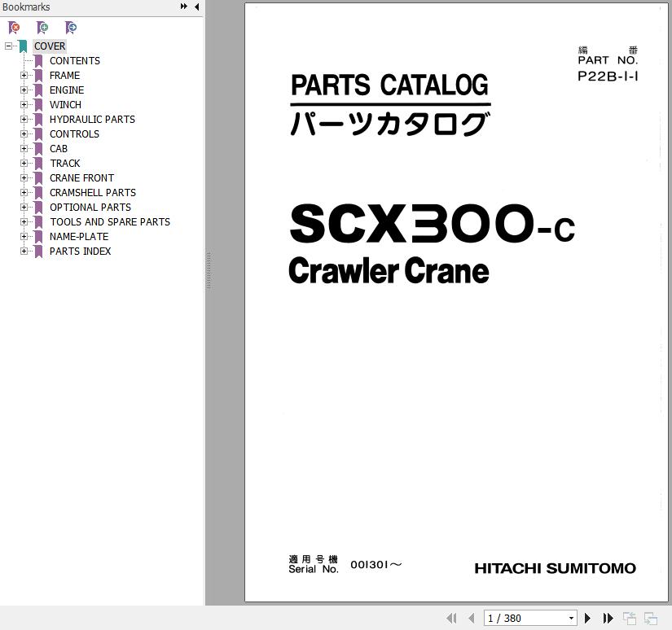Go to the first page
Screen dimensions: 672x630
[451, 618]
